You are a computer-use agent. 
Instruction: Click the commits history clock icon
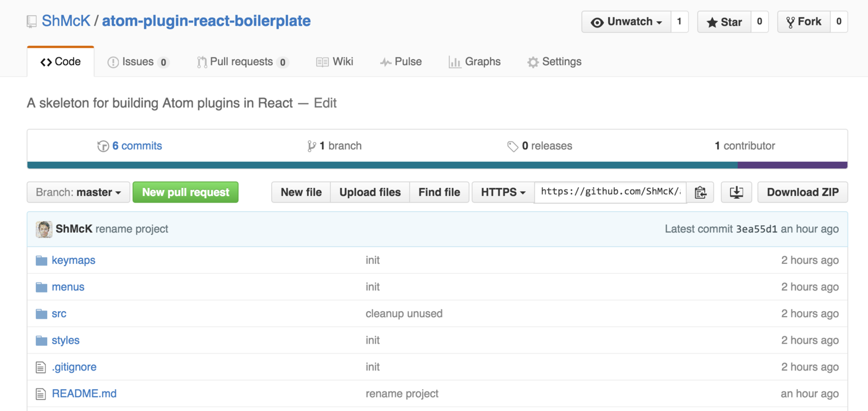click(103, 146)
